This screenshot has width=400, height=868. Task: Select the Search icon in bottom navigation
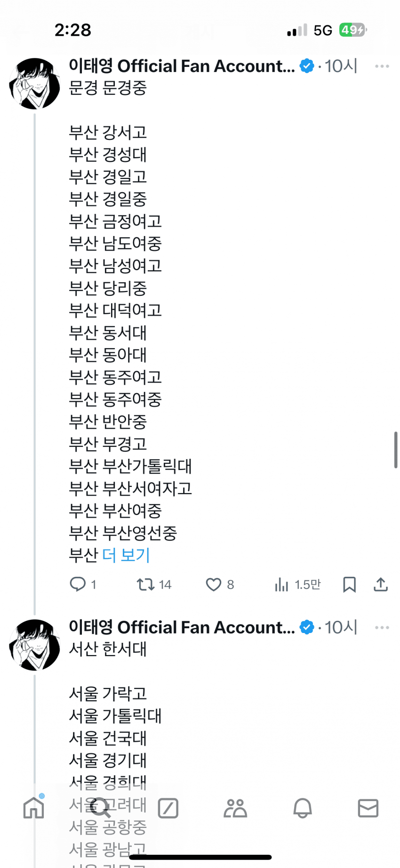[x=101, y=808]
